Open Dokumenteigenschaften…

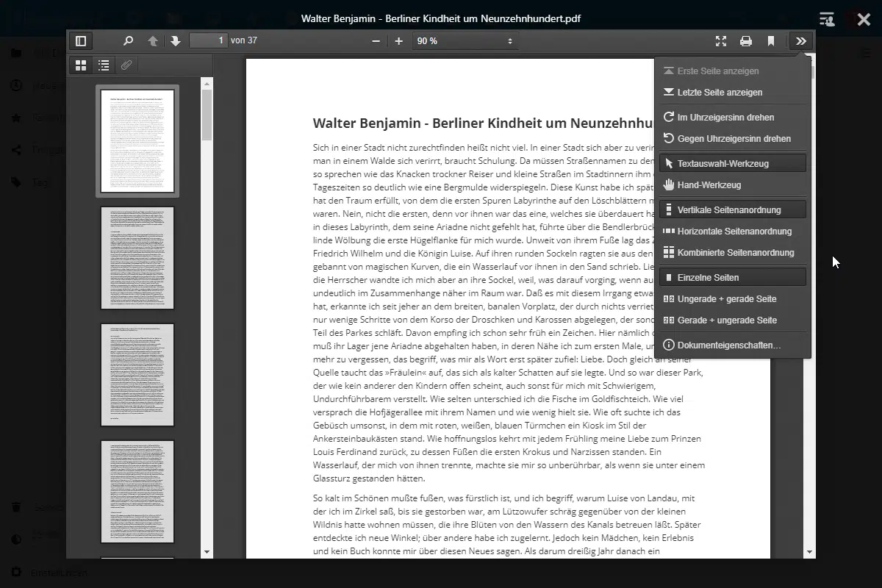[x=733, y=345]
